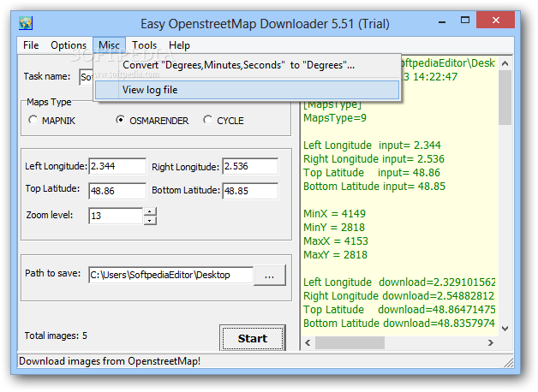The image size is (538, 392).
Task: Click log panel scroll left arrow
Action: pyautogui.click(x=308, y=342)
